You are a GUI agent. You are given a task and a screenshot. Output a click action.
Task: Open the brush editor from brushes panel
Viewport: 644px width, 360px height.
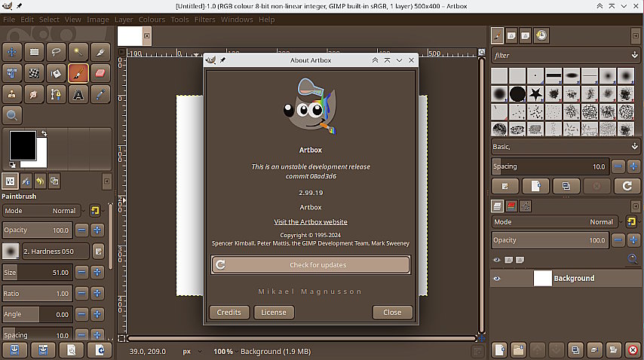pyautogui.click(x=504, y=186)
